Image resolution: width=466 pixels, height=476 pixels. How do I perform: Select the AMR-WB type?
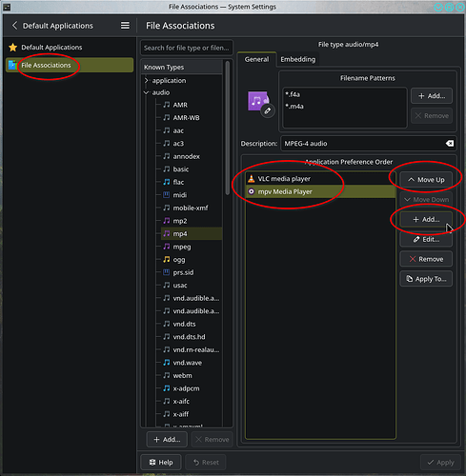[x=186, y=118]
